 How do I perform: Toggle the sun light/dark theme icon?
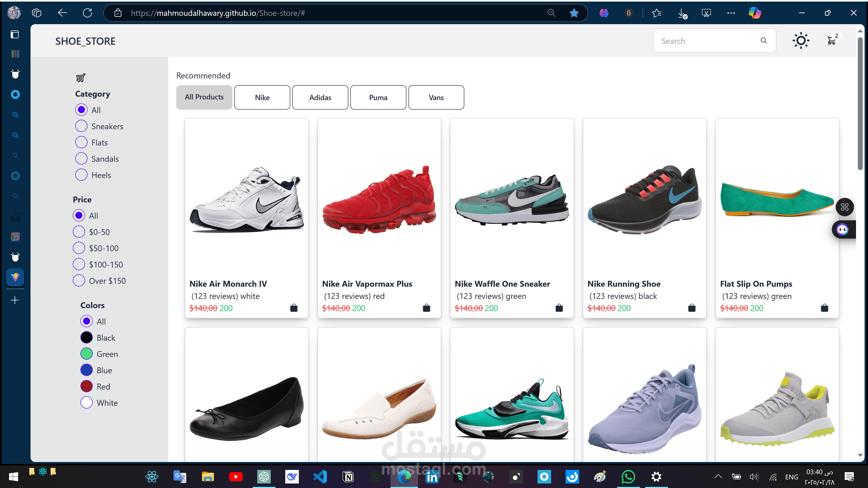coord(801,41)
